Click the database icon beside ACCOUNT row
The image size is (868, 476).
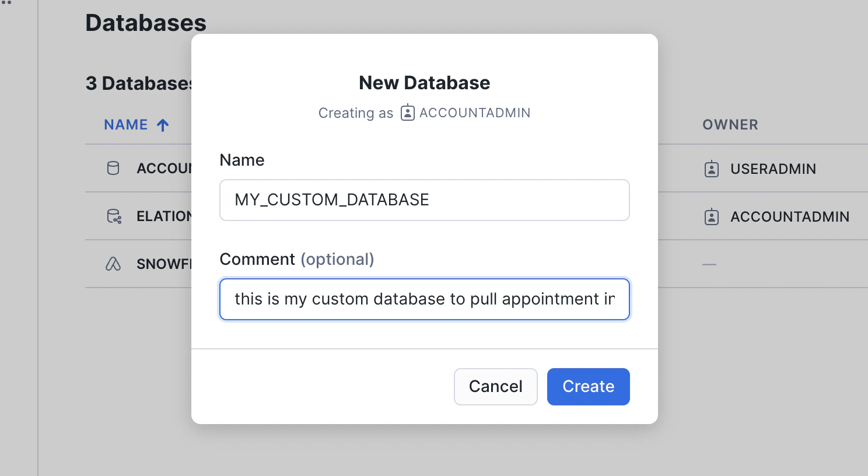point(113,169)
